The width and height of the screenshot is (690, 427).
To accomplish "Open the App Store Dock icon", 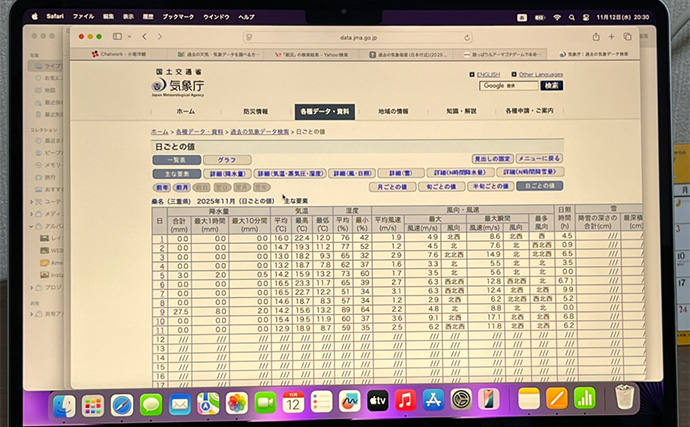I will 433,402.
